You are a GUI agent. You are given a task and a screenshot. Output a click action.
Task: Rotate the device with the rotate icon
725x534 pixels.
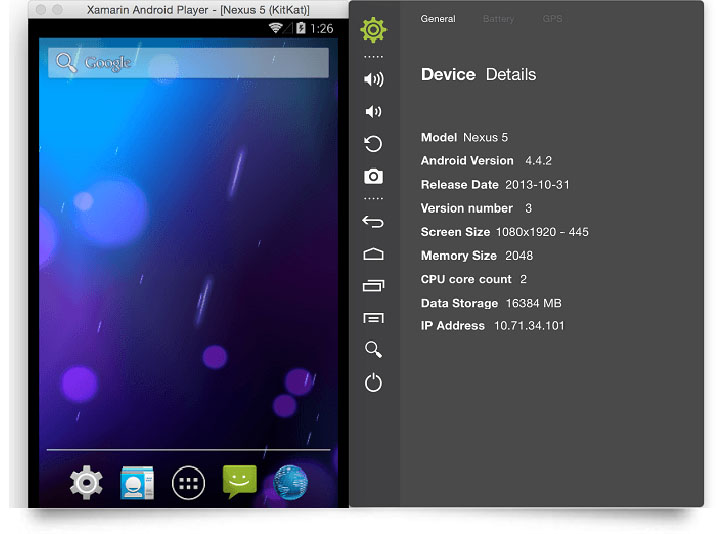pyautogui.click(x=373, y=144)
